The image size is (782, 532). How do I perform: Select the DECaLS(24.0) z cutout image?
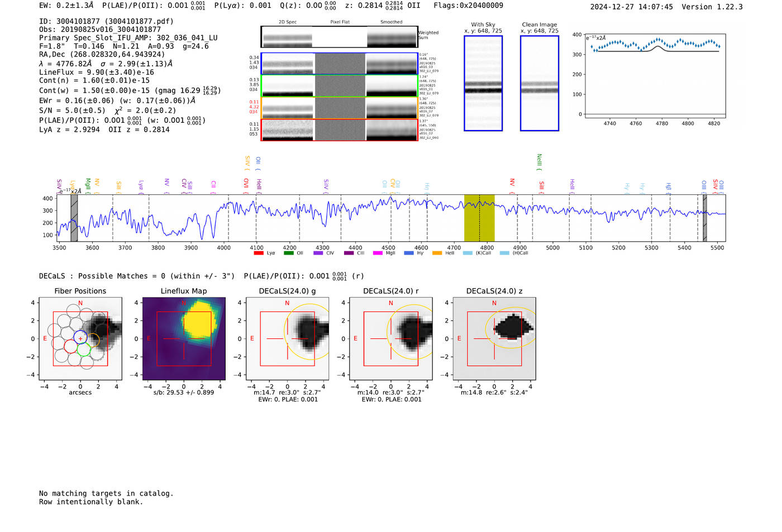[x=494, y=339]
